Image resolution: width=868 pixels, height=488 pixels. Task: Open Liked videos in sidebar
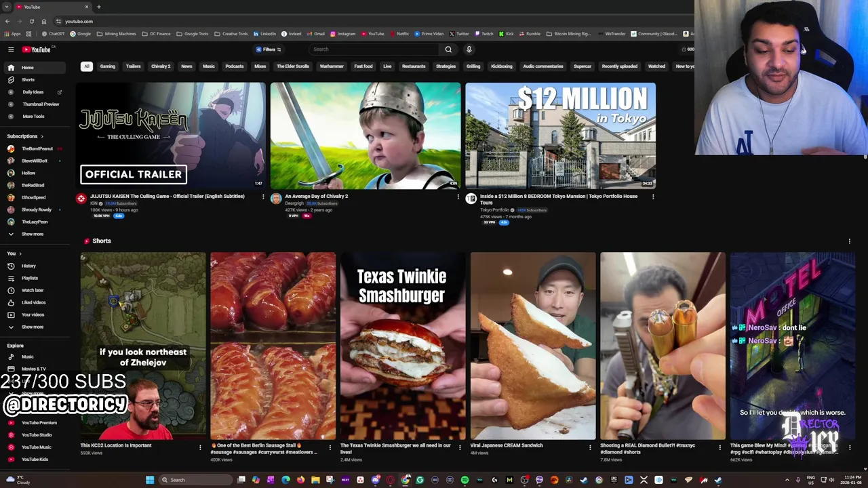34,302
